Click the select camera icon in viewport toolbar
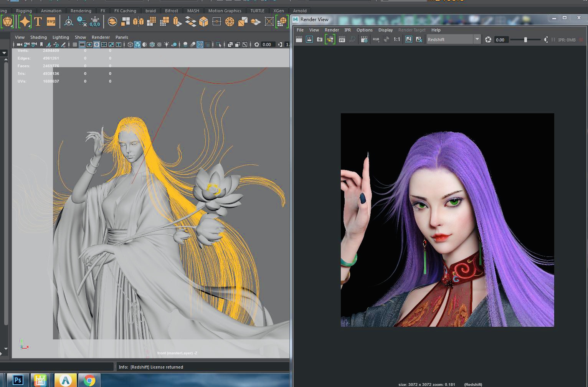 point(19,45)
